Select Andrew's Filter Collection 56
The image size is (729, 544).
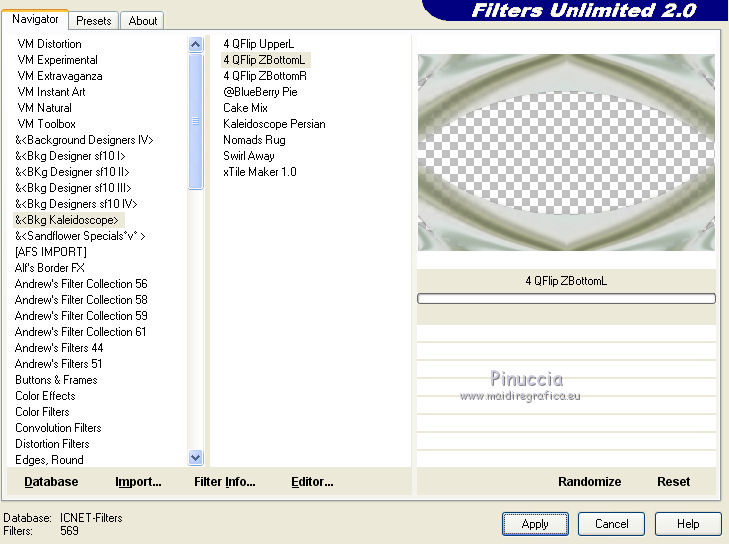[81, 284]
